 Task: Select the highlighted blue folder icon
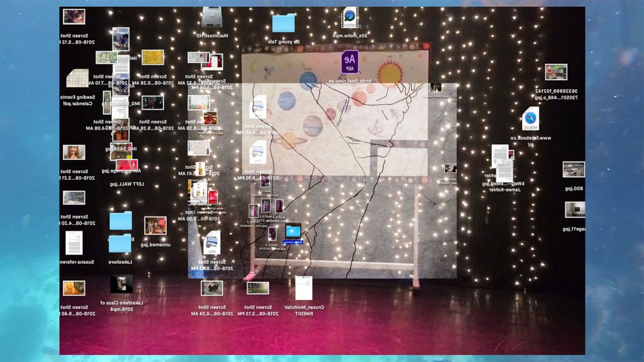tap(293, 232)
